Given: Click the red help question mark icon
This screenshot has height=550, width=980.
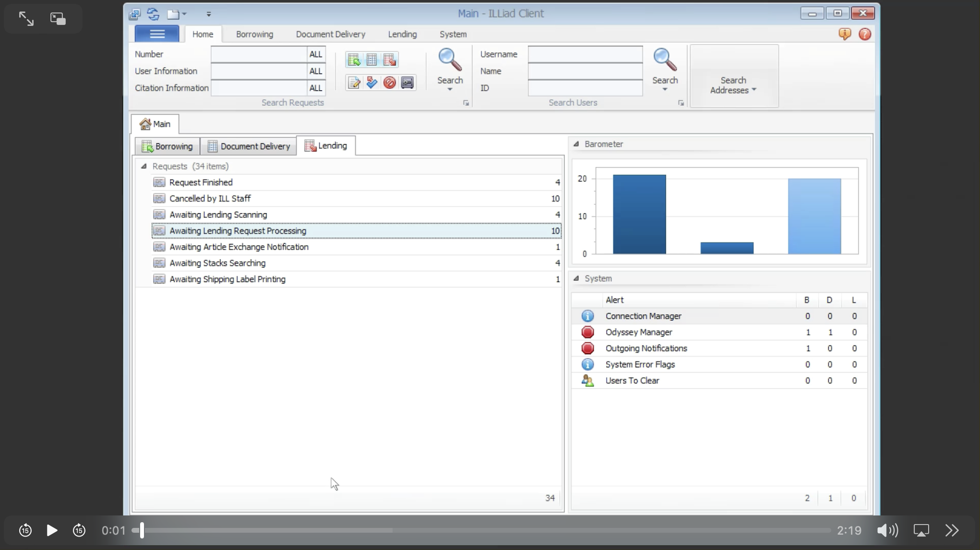Looking at the screenshot, I should pyautogui.click(x=864, y=34).
